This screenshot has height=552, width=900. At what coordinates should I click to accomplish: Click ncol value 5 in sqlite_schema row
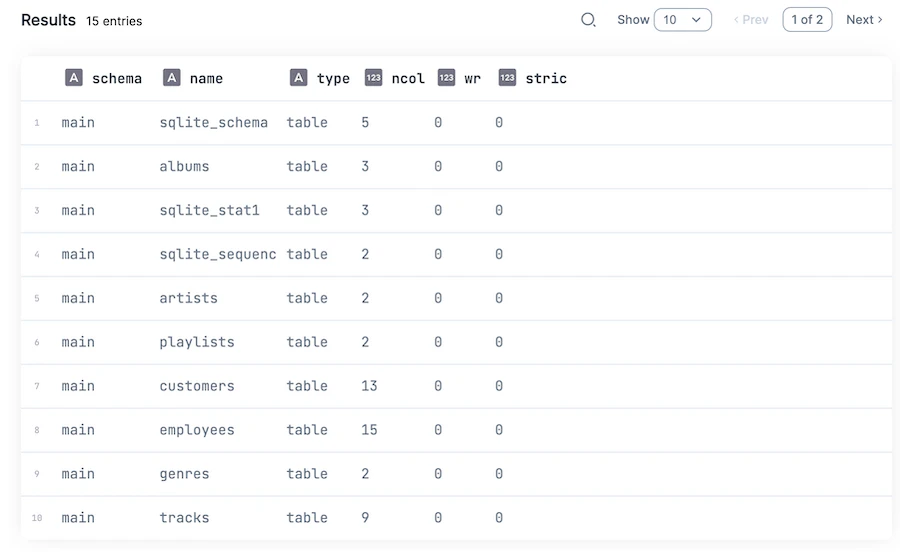coord(365,122)
